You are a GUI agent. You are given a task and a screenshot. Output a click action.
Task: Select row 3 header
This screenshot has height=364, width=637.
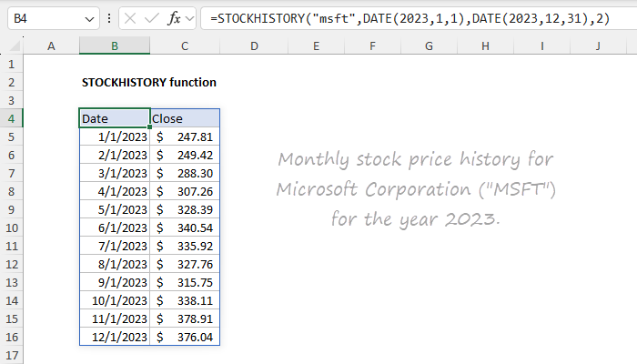(x=11, y=100)
